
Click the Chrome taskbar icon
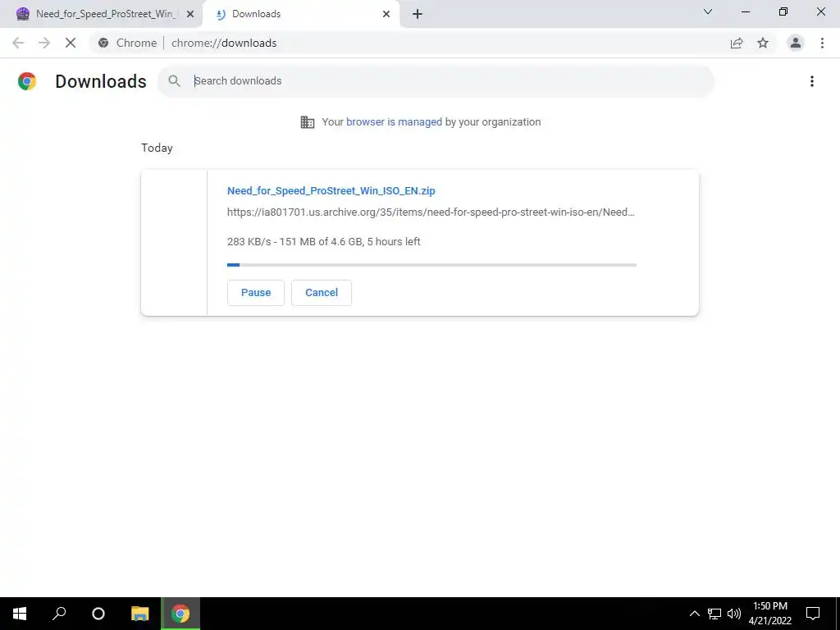[x=180, y=614]
